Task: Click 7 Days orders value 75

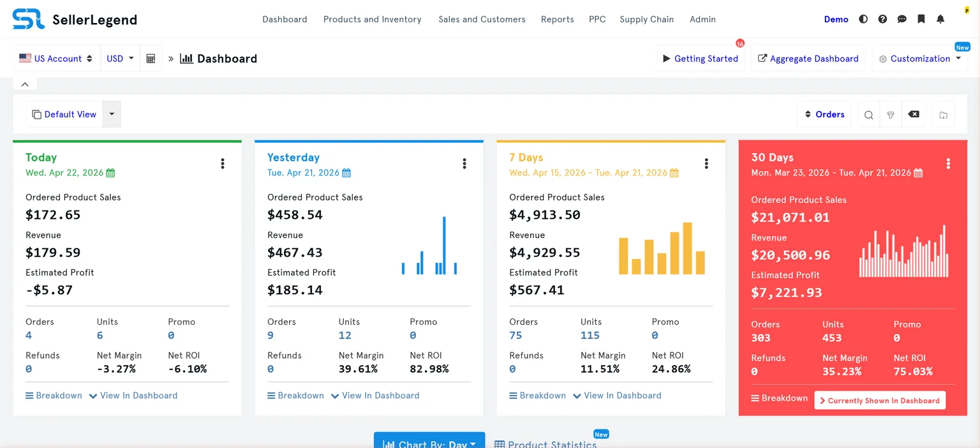Action: 516,336
